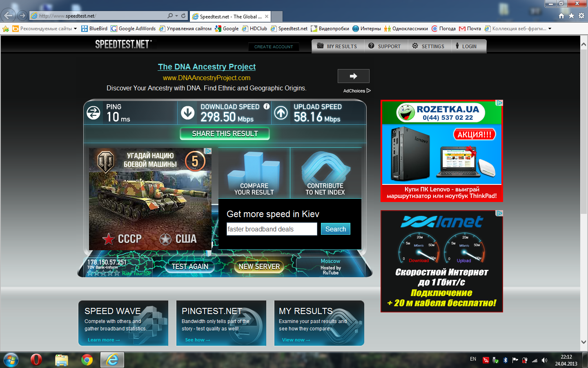Click the tray volume speaker icon

pos(544,360)
